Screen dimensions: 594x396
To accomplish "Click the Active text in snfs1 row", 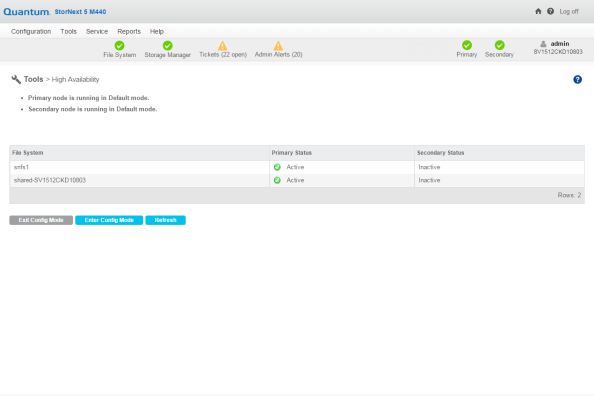I will tap(295, 167).
